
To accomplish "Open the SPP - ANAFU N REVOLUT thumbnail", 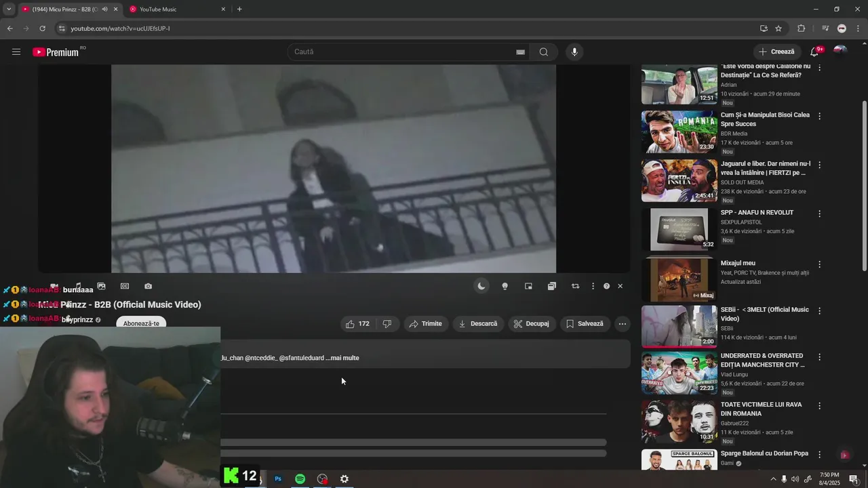I will [x=679, y=229].
